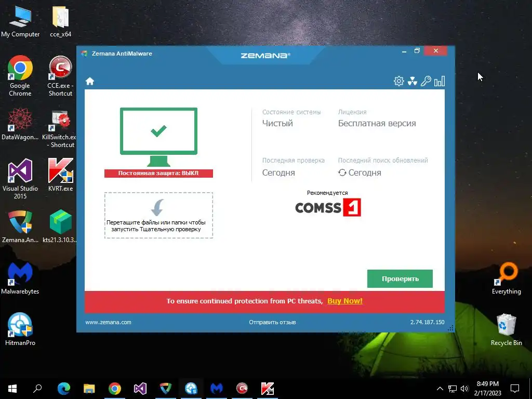Click the Buy Now! link
Screen dimensions: 532x399
coord(345,301)
